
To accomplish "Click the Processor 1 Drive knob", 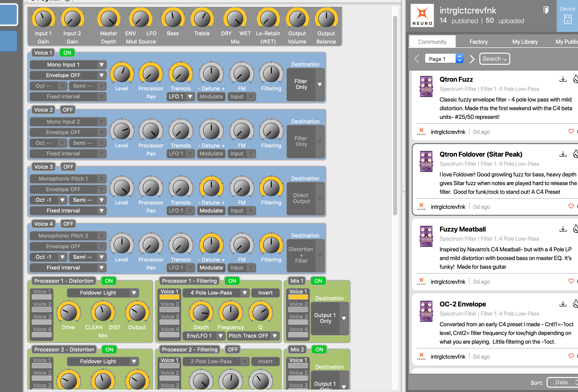I will (68, 313).
